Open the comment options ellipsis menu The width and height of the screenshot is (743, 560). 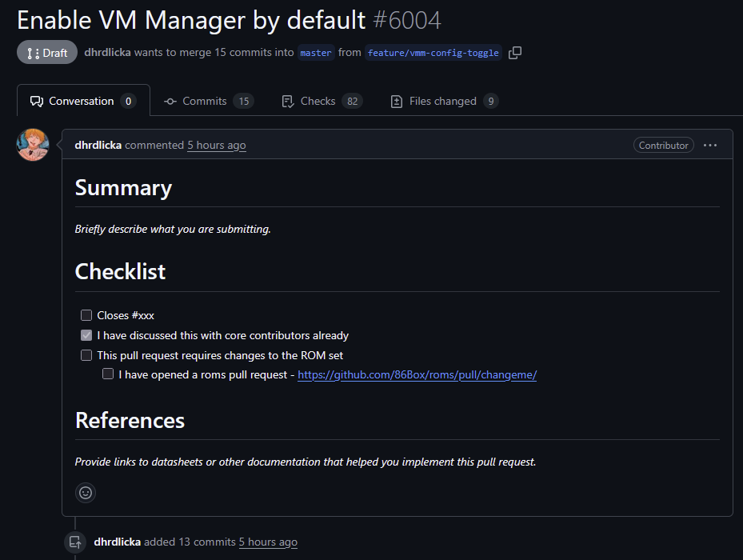(x=710, y=145)
